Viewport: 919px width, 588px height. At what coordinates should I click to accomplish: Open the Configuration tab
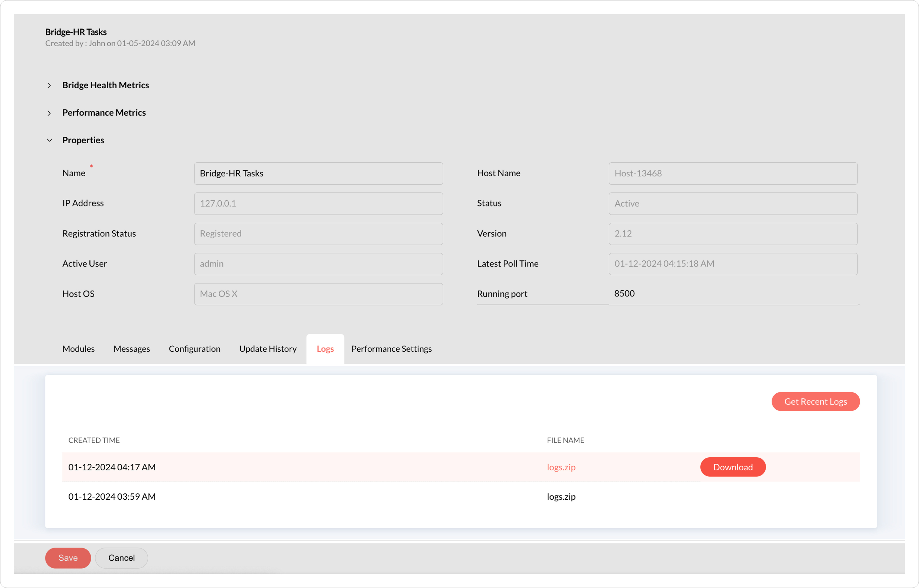[194, 349]
